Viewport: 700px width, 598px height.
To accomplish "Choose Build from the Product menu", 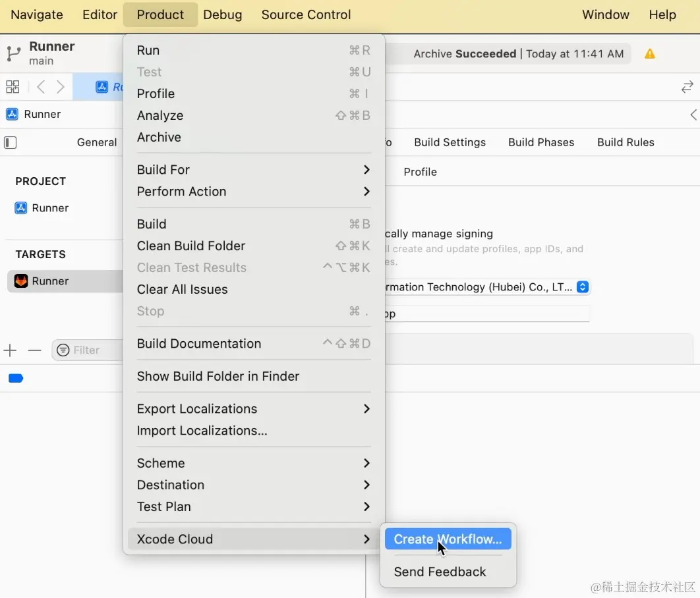I will [254, 225].
